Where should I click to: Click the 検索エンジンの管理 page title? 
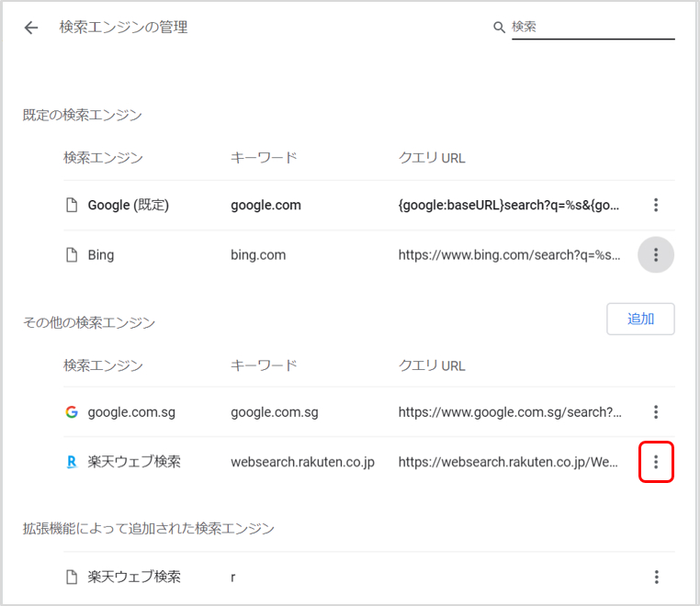[x=123, y=28]
